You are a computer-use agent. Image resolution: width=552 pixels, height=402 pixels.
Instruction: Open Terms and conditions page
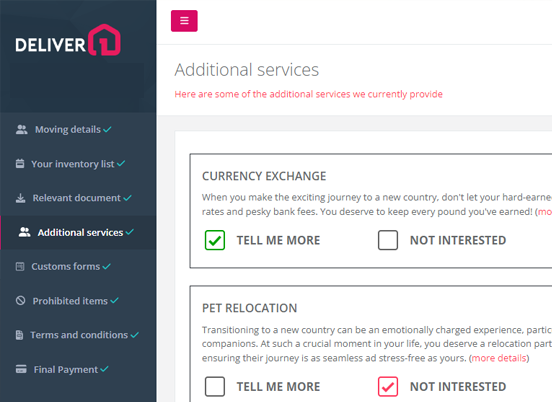click(78, 335)
